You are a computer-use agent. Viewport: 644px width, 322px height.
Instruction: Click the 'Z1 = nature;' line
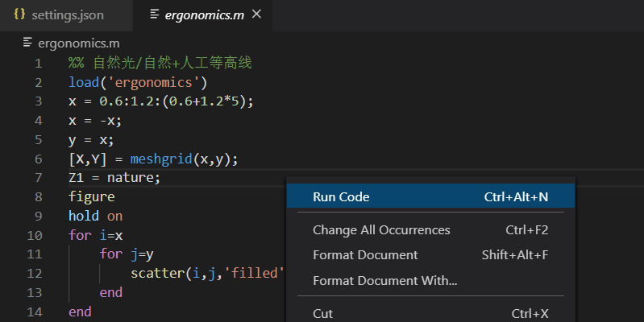[x=114, y=178]
